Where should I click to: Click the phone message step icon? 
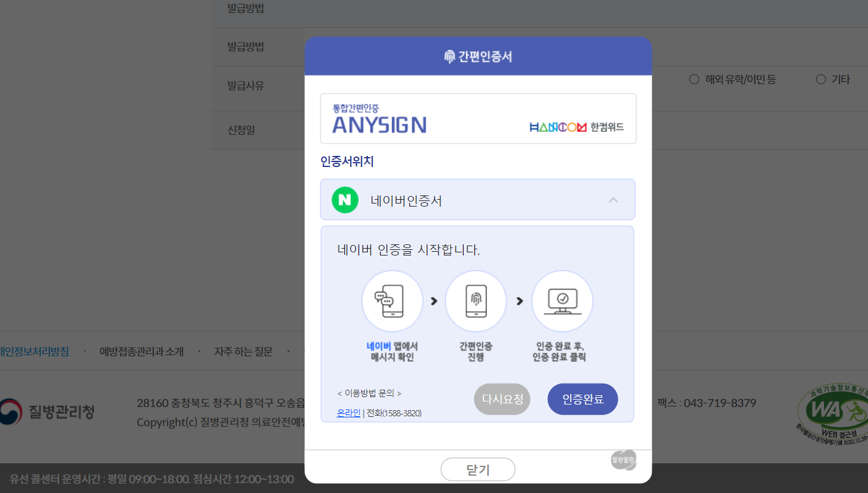click(393, 301)
